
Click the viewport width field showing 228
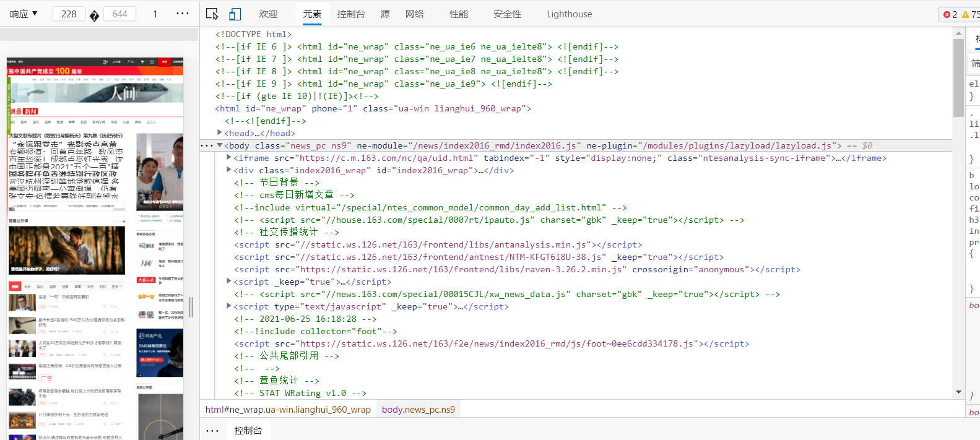pos(69,14)
